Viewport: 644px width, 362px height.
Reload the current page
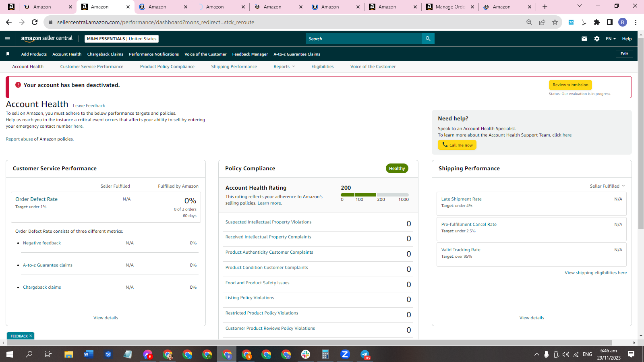click(35, 22)
